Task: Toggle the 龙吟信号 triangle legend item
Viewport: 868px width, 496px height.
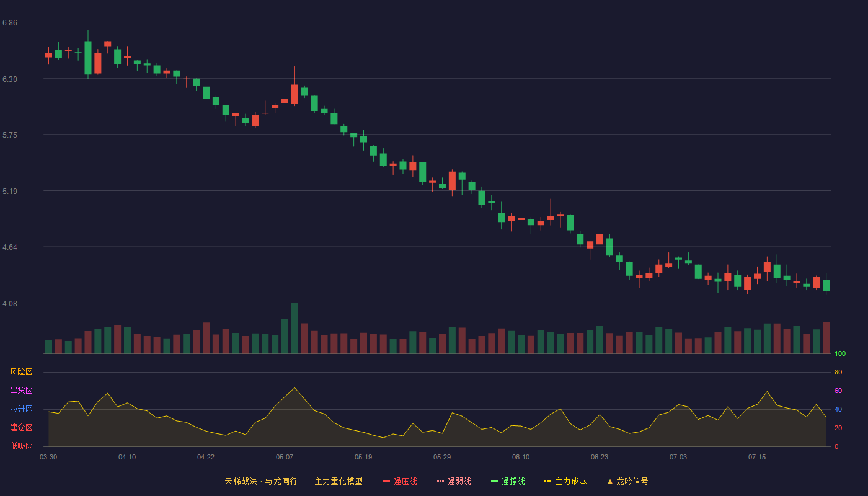Action: tap(627, 481)
